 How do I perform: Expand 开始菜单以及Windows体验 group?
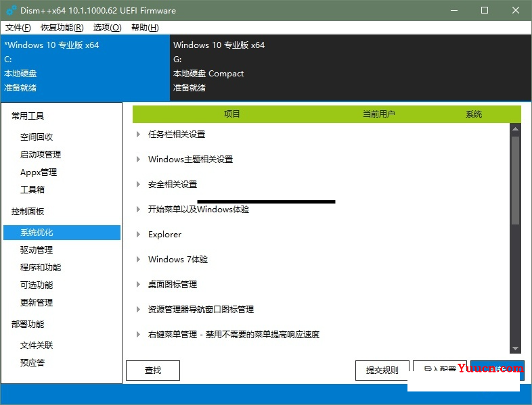(138, 209)
